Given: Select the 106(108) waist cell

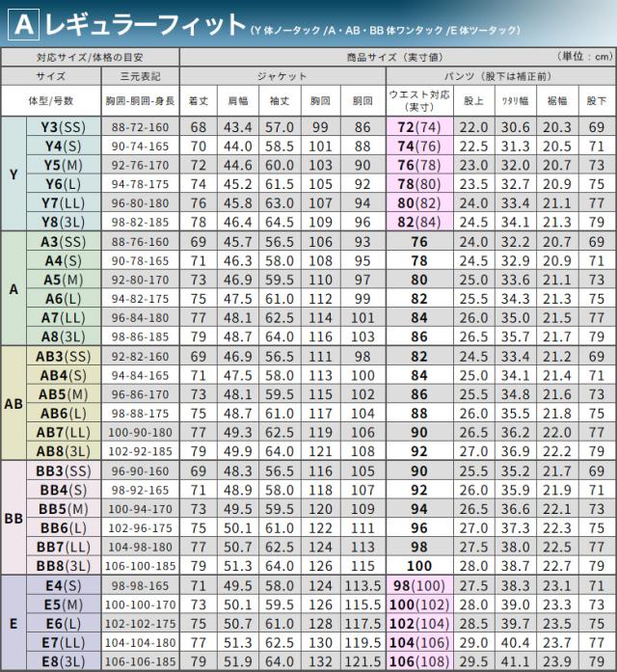Looking at the screenshot, I should coord(420,661).
